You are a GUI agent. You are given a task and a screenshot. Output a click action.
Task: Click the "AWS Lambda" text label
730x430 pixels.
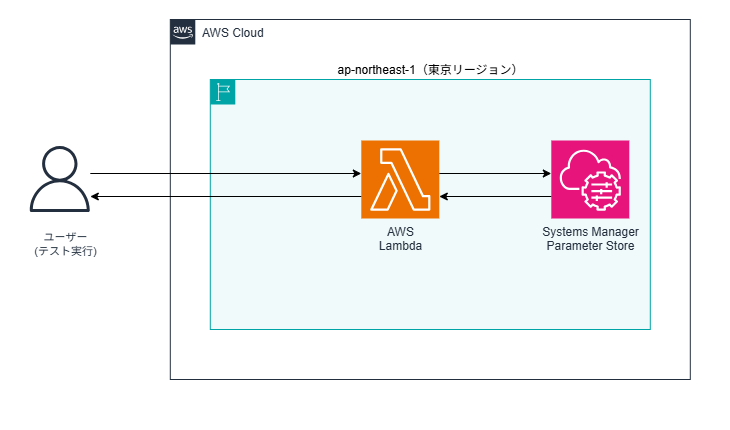point(400,239)
